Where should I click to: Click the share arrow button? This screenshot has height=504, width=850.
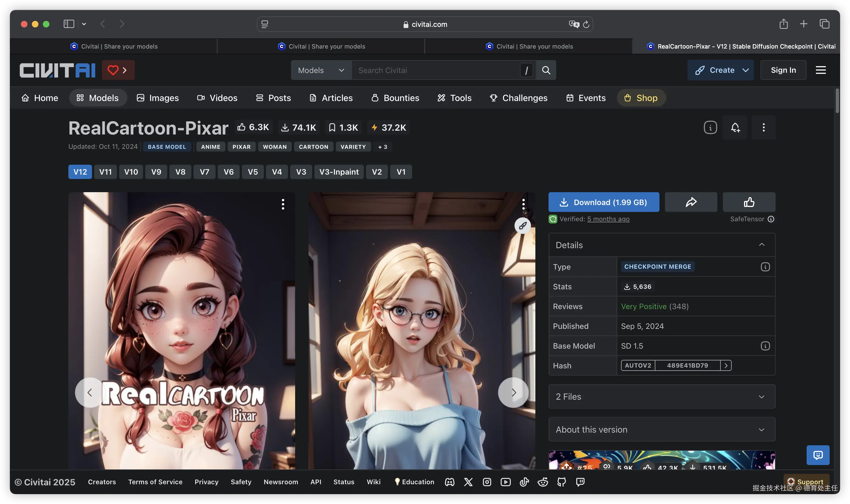click(691, 202)
